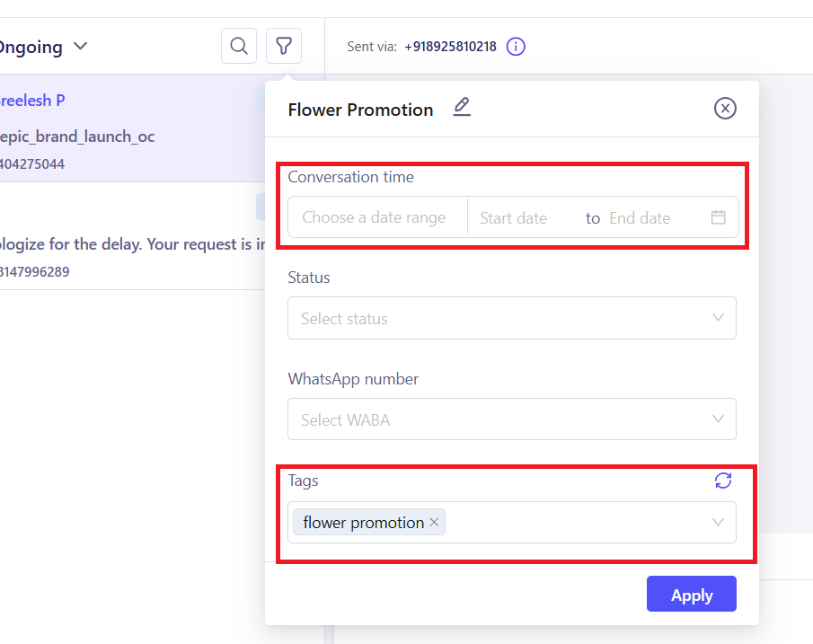The width and height of the screenshot is (813, 644).
Task: Refresh the Tags list
Action: coord(723,481)
